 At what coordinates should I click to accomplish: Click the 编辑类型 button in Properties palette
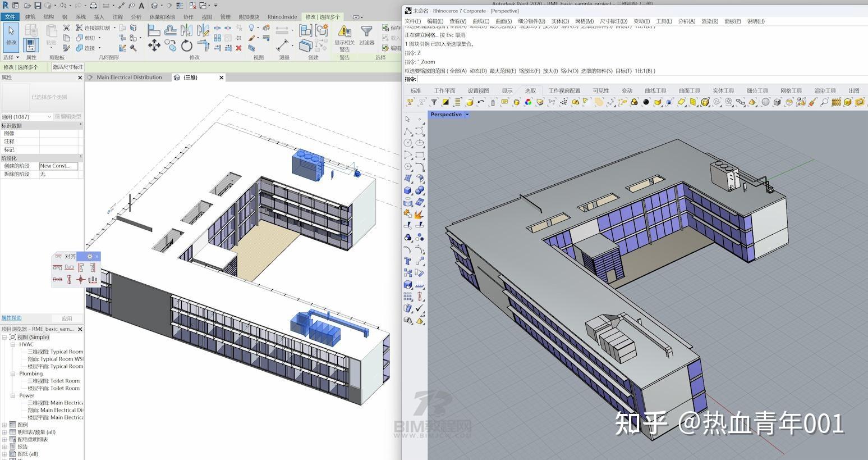click(68, 116)
